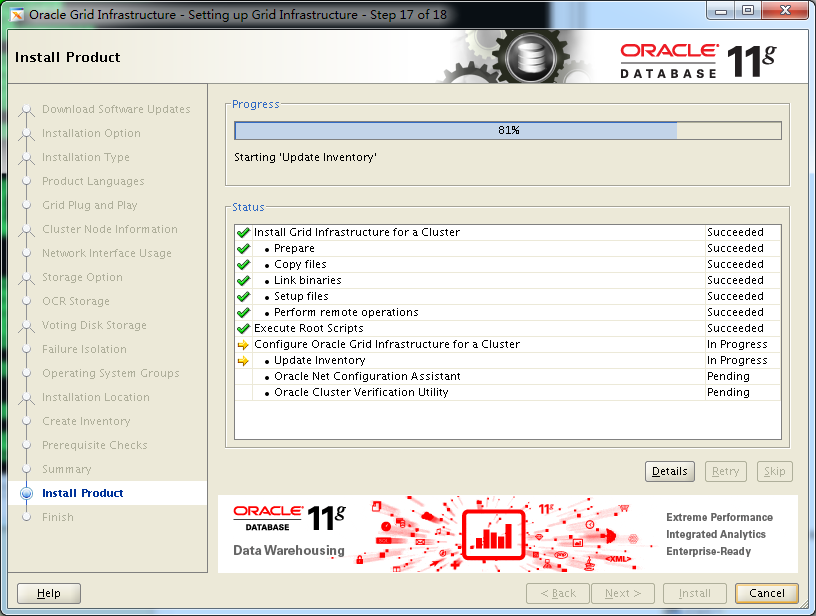
Task: Click Configure Oracle Grid Infrastructure row text
Action: tap(387, 344)
